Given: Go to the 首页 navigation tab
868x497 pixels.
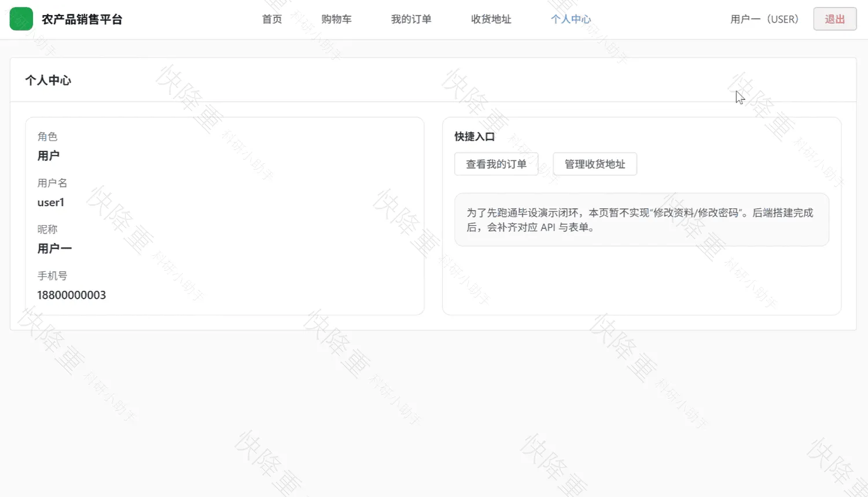Looking at the screenshot, I should [272, 19].
